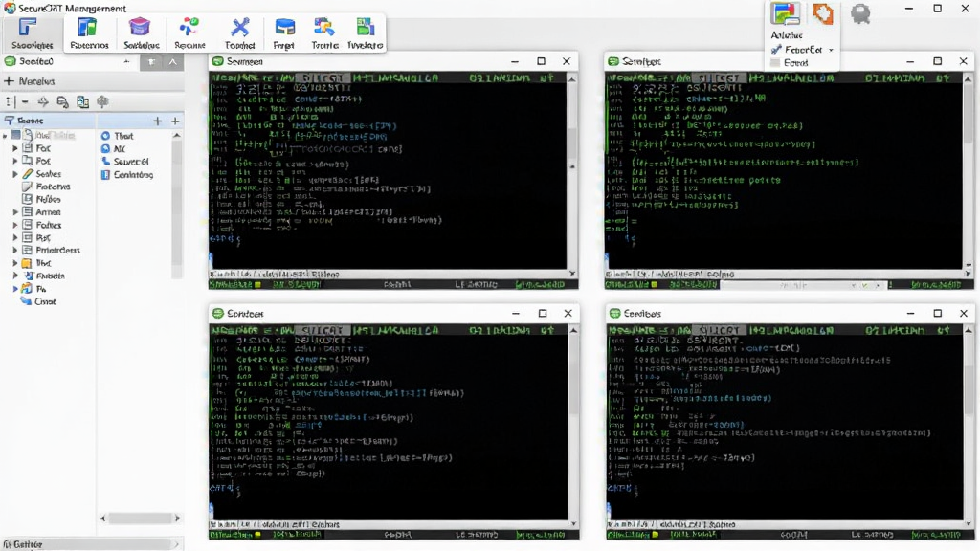Click the green icon in Seeiibers title bar

[x=615, y=313]
